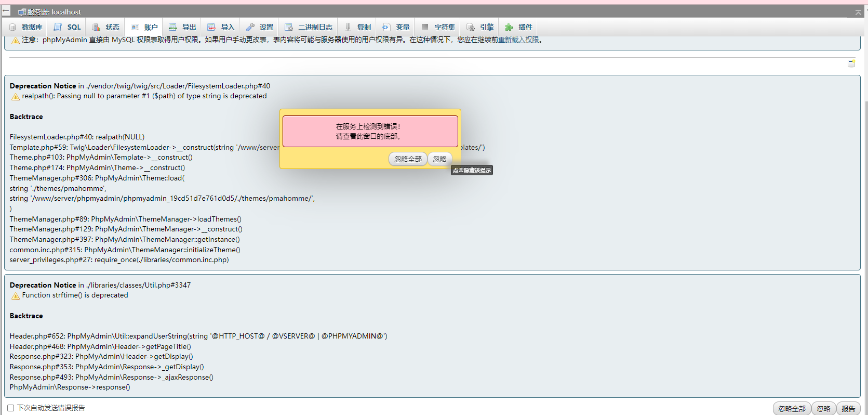Click the 插件 tab green puzzle icon
The width and height of the screenshot is (868, 415).
[x=509, y=27]
